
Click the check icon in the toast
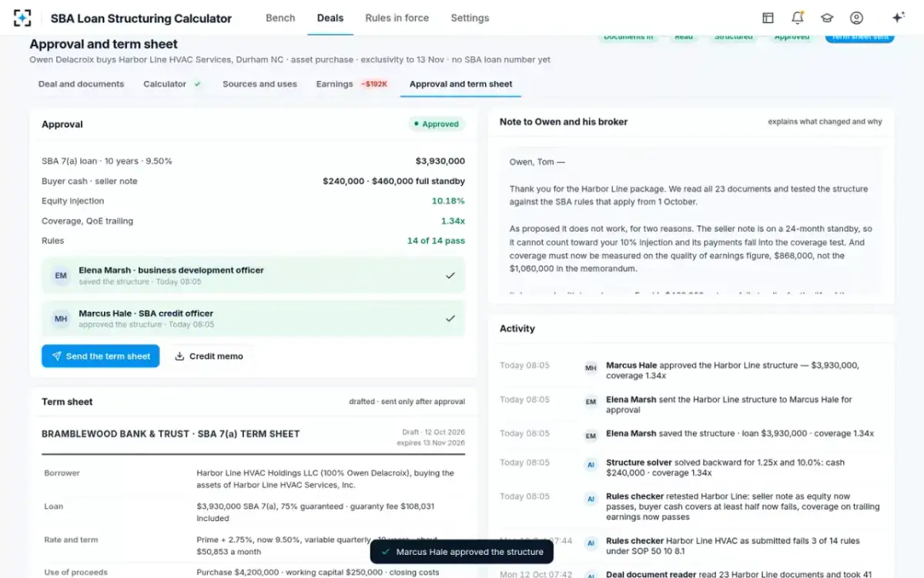386,552
